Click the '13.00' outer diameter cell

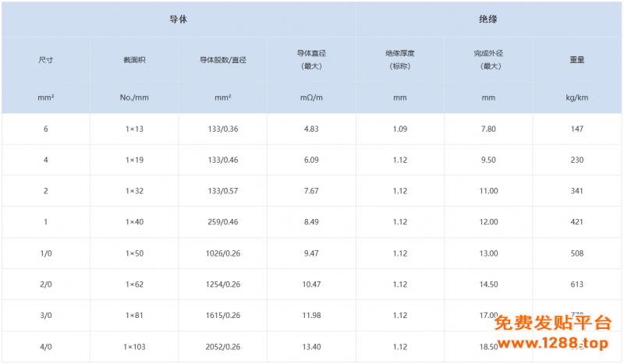click(488, 253)
